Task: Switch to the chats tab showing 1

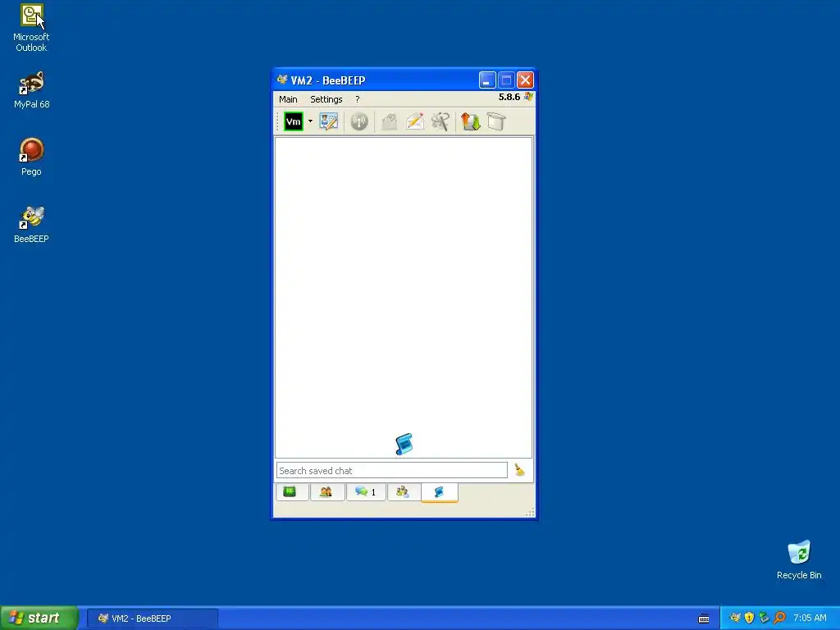Action: coord(366,491)
